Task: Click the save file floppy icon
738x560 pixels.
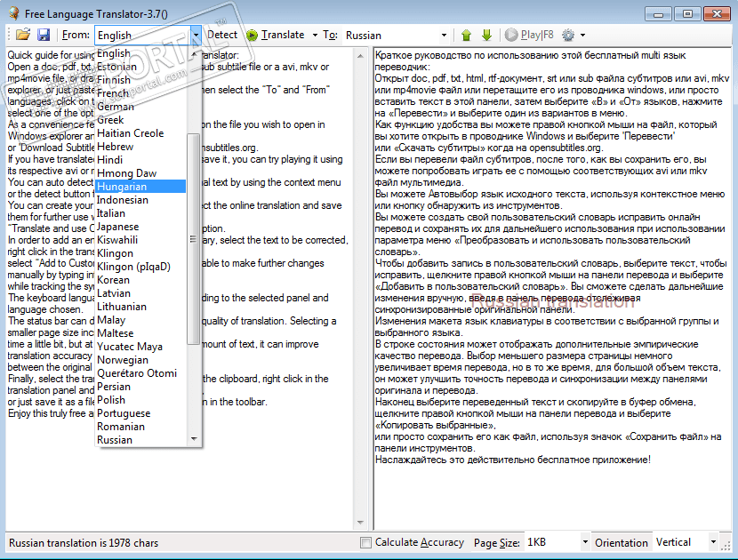Action: click(x=44, y=35)
